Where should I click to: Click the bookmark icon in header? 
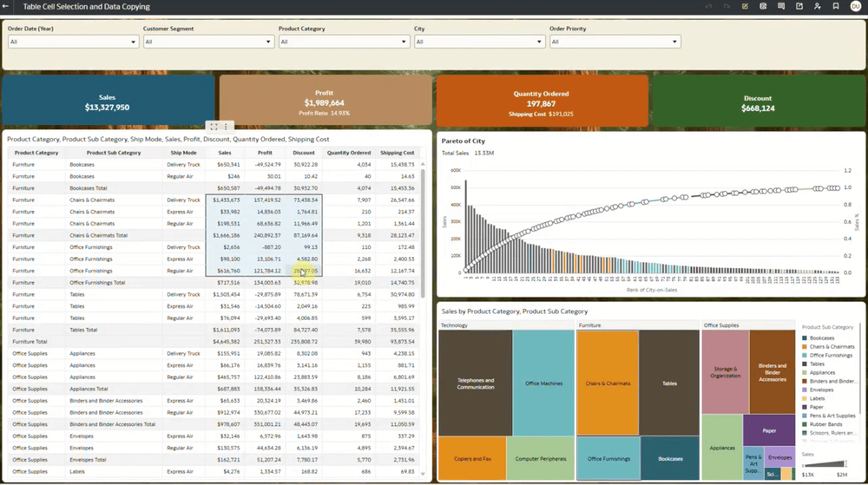pos(835,6)
